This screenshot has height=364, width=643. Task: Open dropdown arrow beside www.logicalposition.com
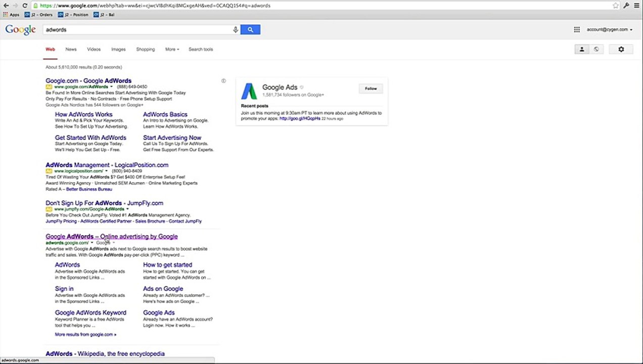pos(106,171)
